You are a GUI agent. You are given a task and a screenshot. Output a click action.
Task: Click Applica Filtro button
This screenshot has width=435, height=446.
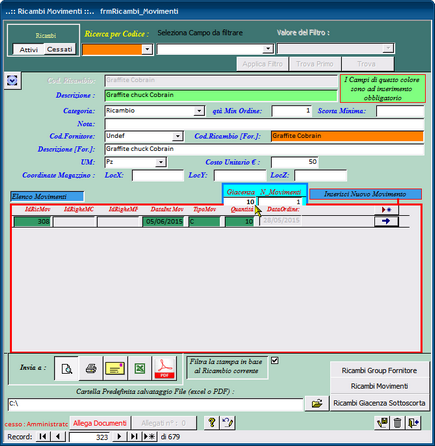pyautogui.click(x=263, y=64)
